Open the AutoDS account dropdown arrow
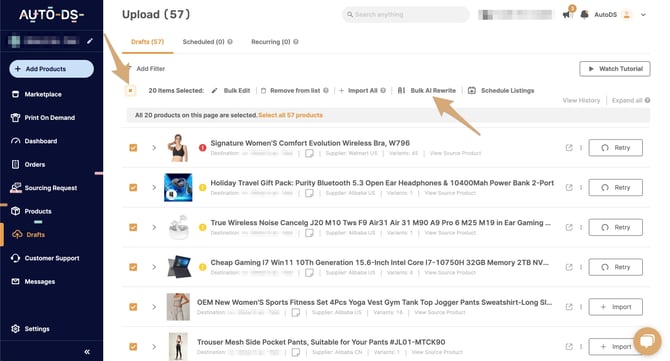The width and height of the screenshot is (670, 361). (x=643, y=15)
